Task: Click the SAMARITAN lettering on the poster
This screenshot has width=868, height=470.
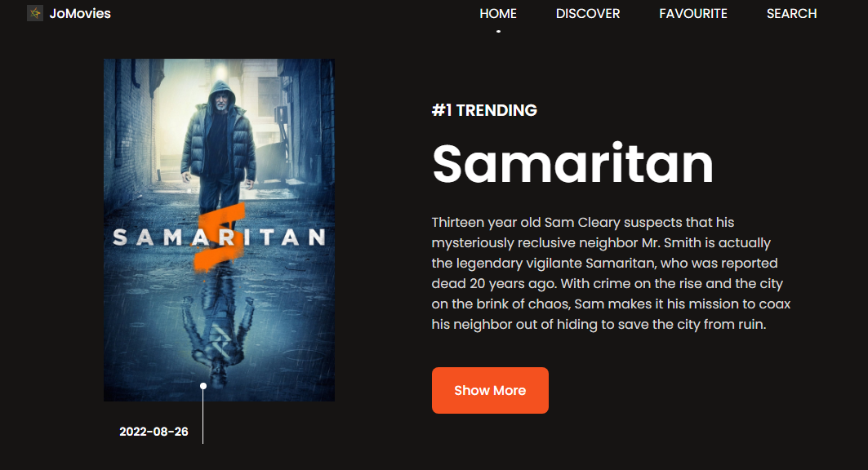Action: [x=219, y=237]
